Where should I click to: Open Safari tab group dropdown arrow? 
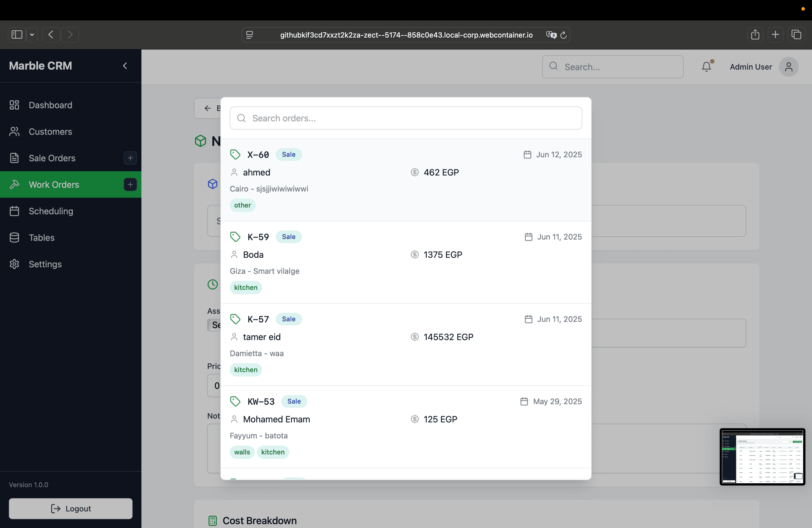[x=32, y=35]
